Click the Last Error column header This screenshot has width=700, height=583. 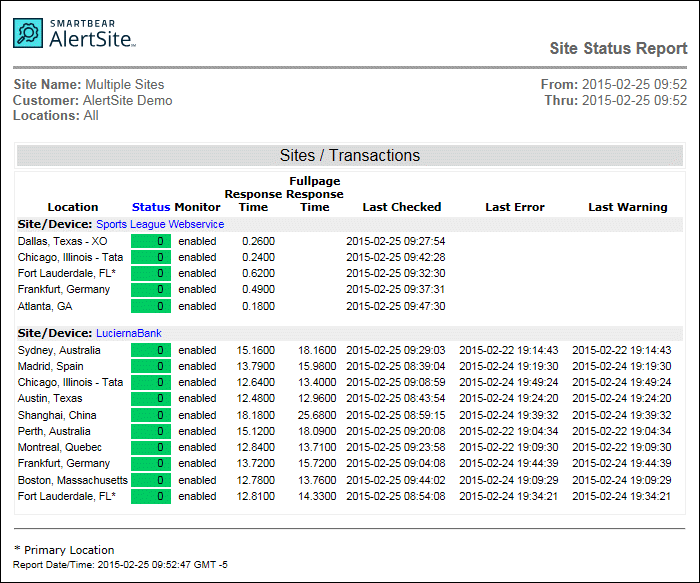pyautogui.click(x=515, y=207)
